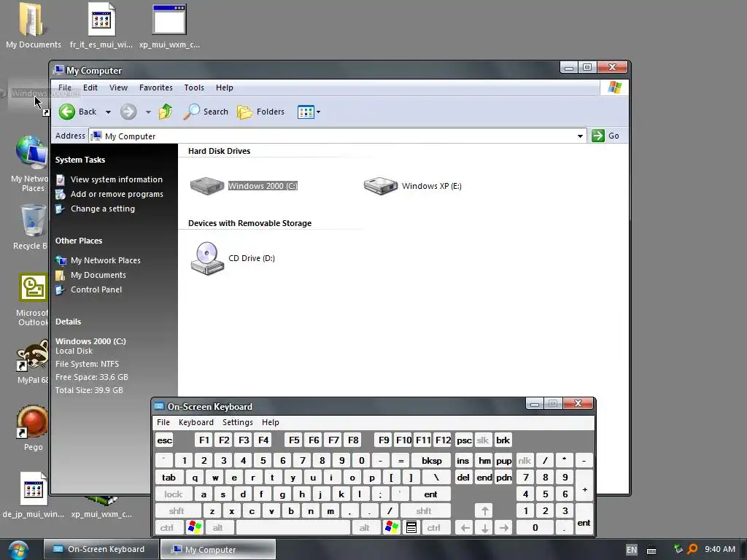
Task: Collapse the System Tasks section header
Action: point(80,160)
